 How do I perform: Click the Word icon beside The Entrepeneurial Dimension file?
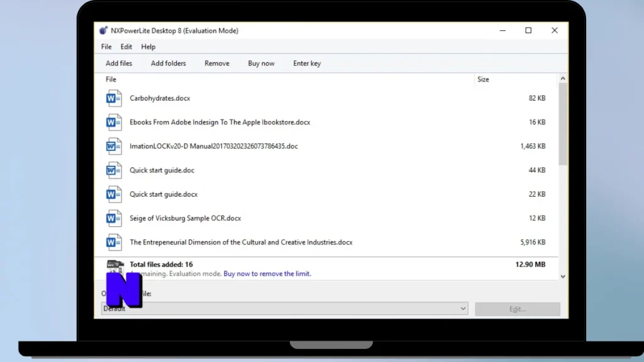point(114,242)
